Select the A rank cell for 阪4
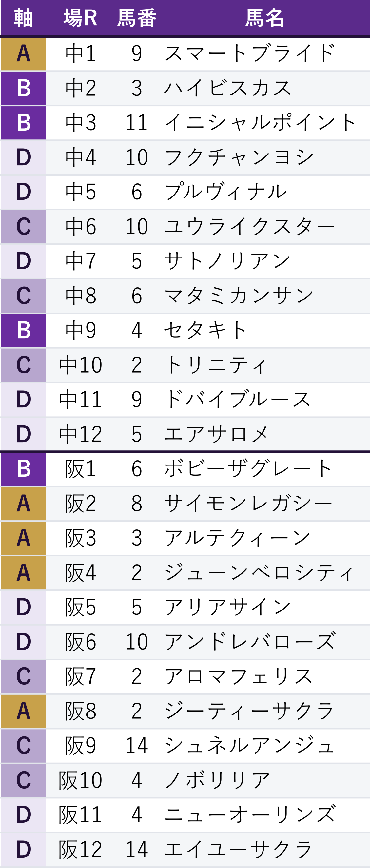370x868 pixels. click(23, 573)
